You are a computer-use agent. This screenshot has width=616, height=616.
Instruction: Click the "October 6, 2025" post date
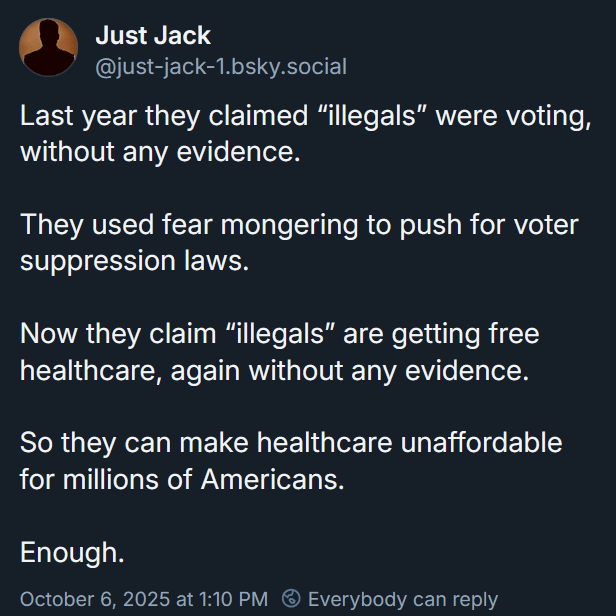point(94,599)
